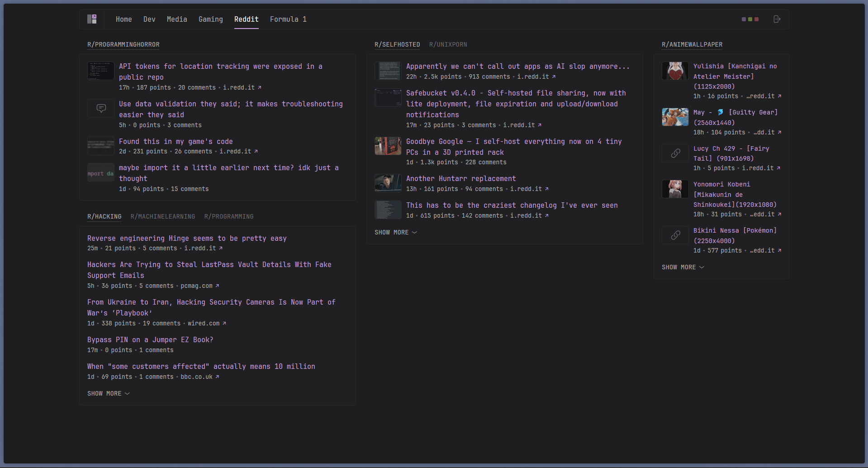This screenshot has width=868, height=468.
Task: Click the logout icon in the header
Action: click(x=777, y=19)
